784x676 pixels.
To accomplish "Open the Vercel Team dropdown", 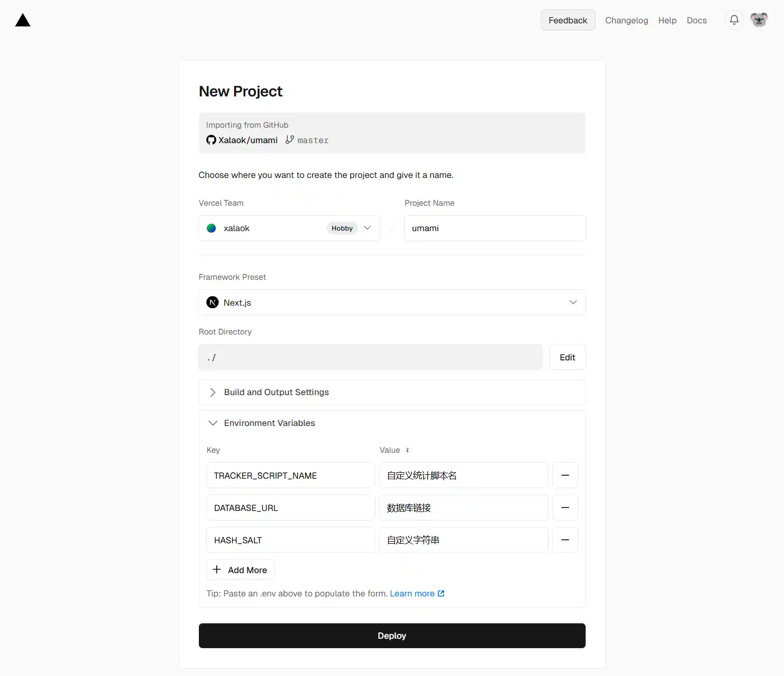I will tap(289, 228).
